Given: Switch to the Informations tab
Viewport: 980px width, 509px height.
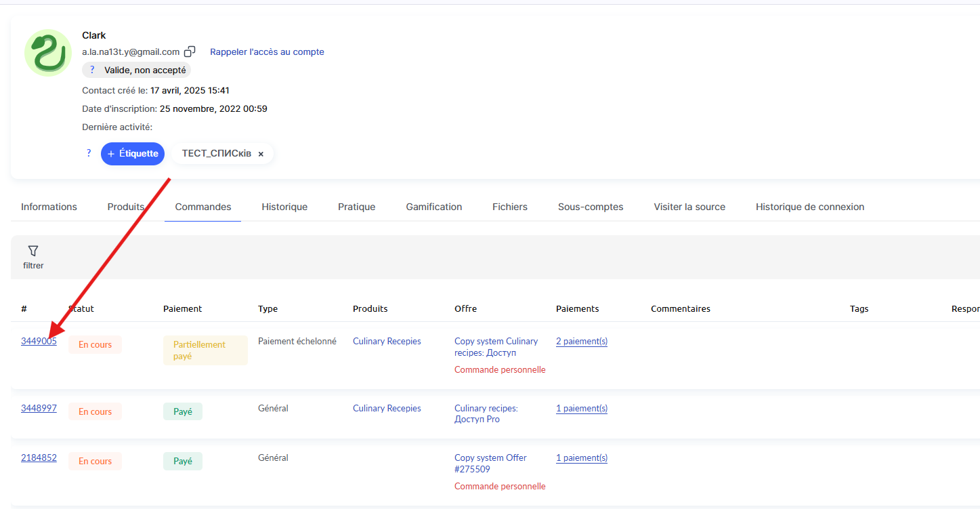Looking at the screenshot, I should (49, 207).
